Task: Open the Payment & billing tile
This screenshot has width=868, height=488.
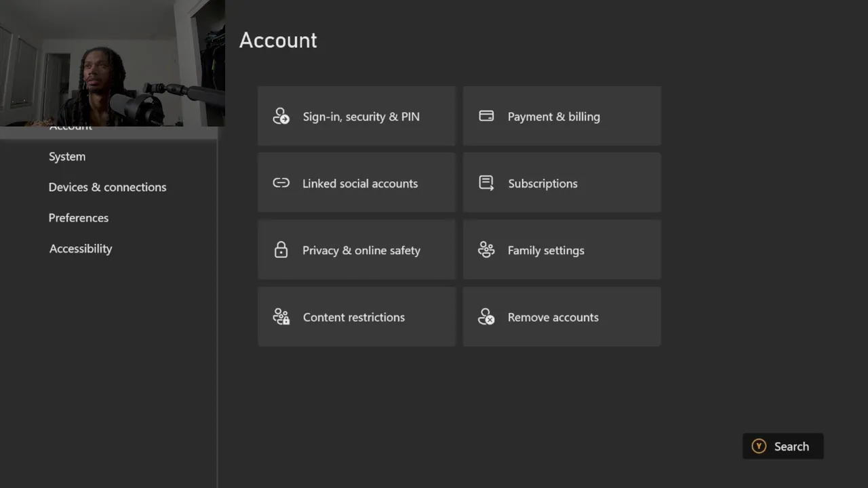Action: [x=561, y=116]
